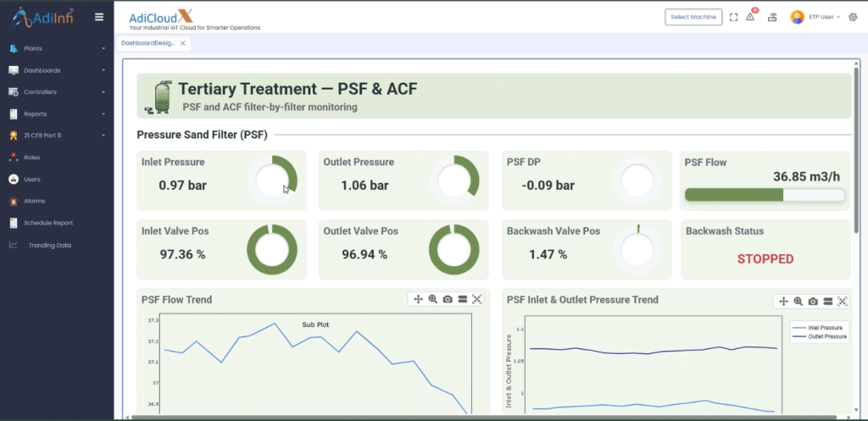The image size is (868, 421).
Task: Expand PSF Flow Trend chart to fullscreen
Action: click(x=477, y=299)
